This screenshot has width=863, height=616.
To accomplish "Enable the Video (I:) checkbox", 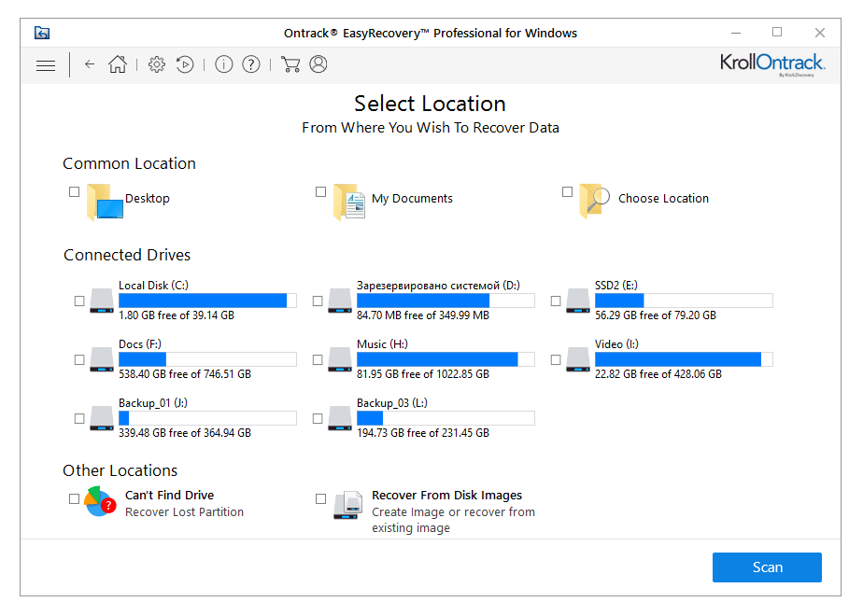I will point(556,359).
